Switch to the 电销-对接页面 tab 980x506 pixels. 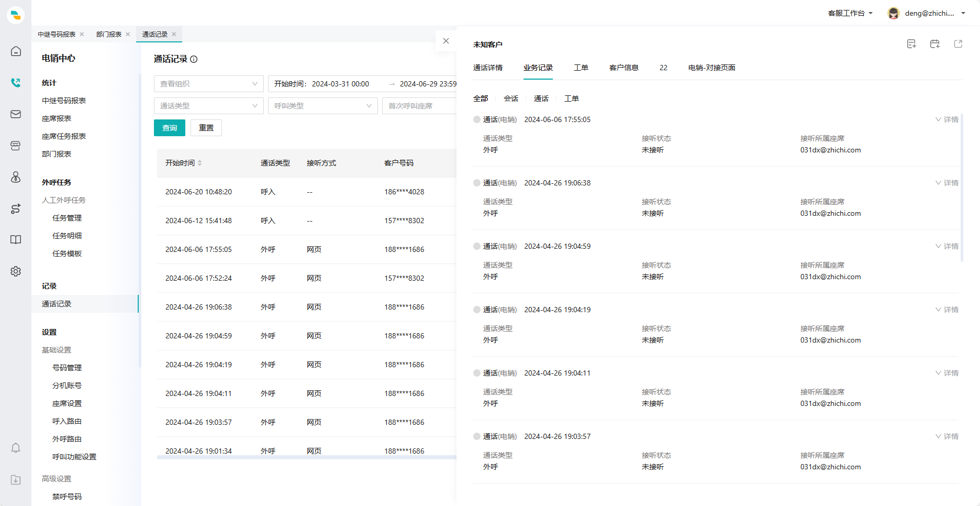(712, 68)
